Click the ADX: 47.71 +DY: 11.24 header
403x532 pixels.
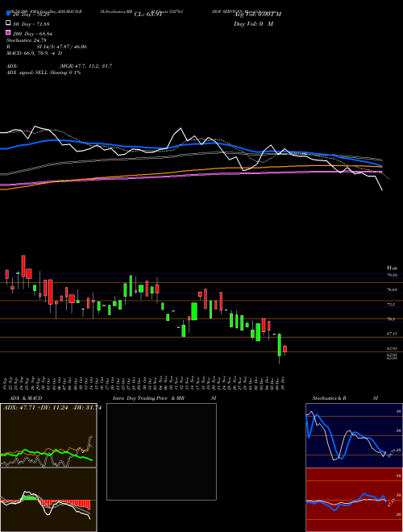[x=52, y=408]
